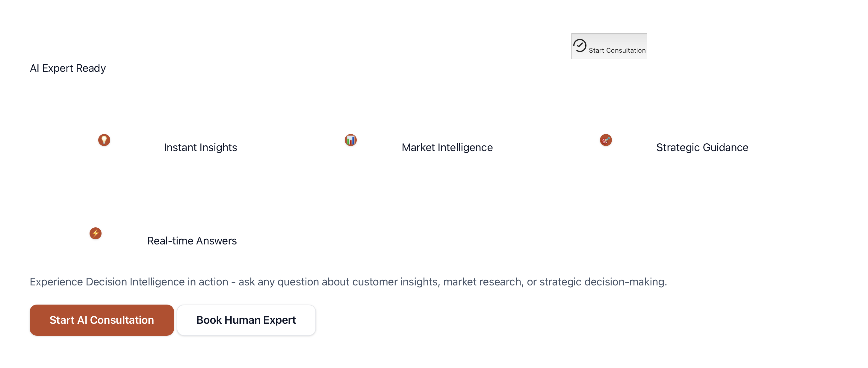868x368 pixels.
Task: Select the Market Intelligence label
Action: point(447,147)
